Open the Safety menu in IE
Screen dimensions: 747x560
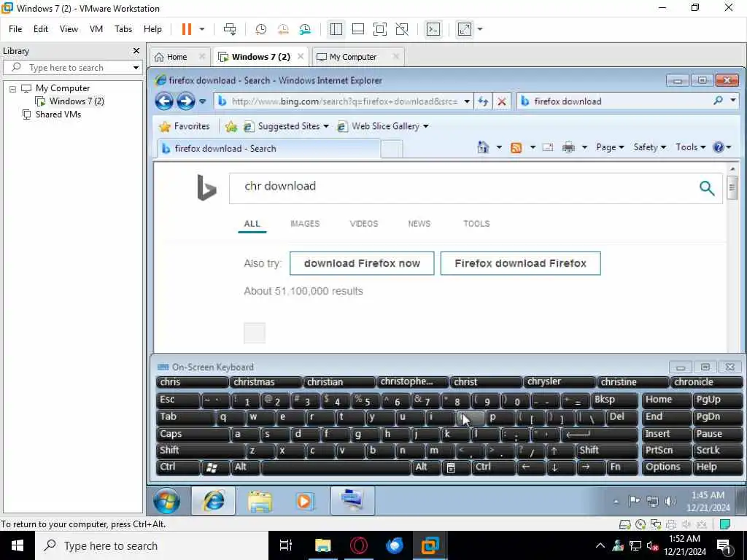(x=650, y=147)
